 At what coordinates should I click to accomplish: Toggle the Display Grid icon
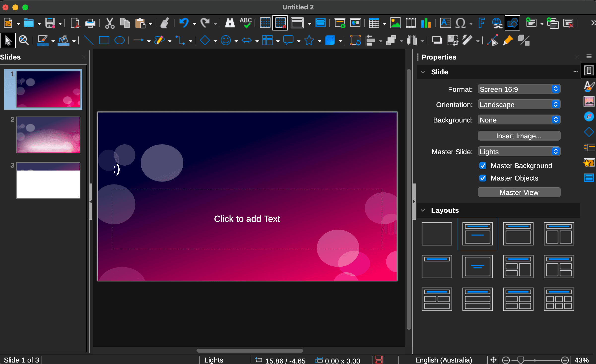(x=265, y=23)
